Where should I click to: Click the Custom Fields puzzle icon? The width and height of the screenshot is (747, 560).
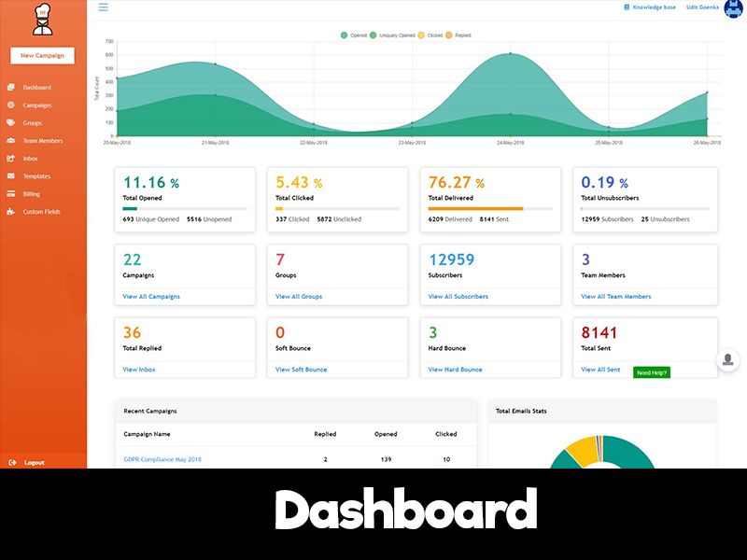click(x=11, y=212)
